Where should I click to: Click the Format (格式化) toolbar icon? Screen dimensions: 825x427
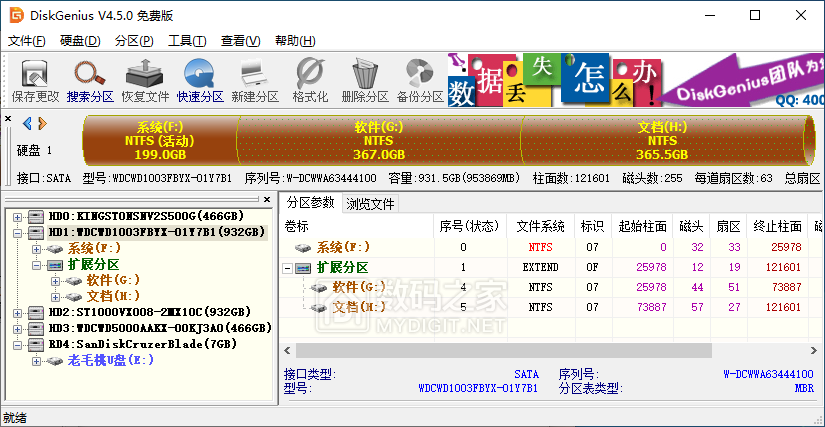[x=310, y=74]
